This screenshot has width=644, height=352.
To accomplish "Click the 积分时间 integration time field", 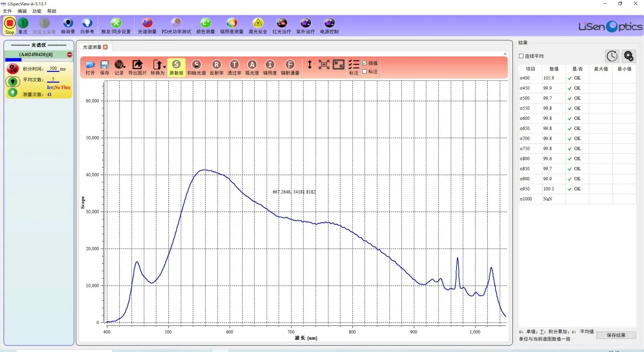I will (x=53, y=69).
